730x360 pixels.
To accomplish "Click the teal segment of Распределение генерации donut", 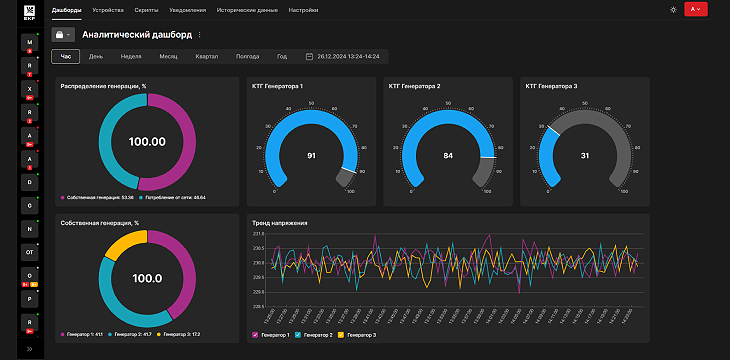I will (106, 142).
